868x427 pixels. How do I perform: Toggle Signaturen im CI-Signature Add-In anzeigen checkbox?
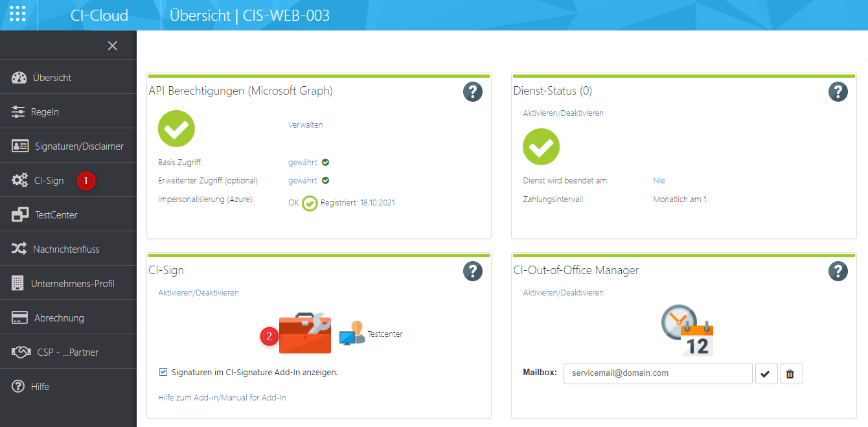(164, 372)
